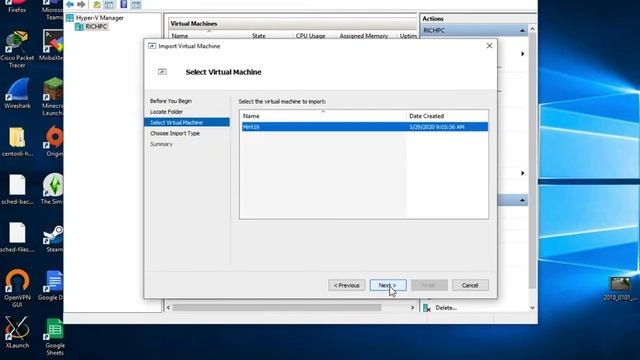
Task: Open the Google Sheets desktop icon
Action: pos(54,337)
